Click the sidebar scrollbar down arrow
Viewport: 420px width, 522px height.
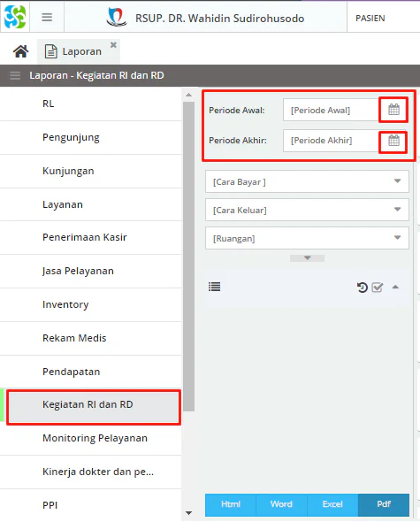[188, 513]
